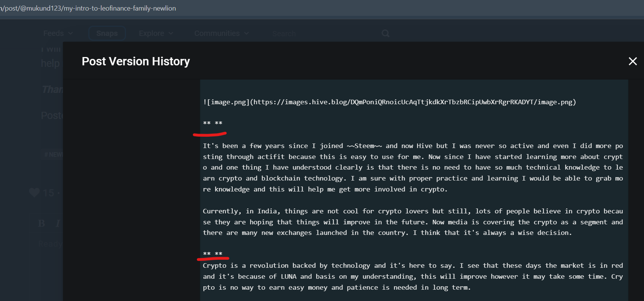This screenshot has width=644, height=301.
Task: Click the vote count 15
Action: click(x=48, y=193)
